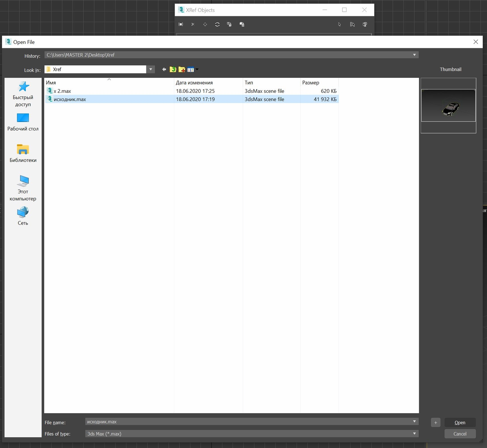
Task: Sort files by Размер column
Action: click(319, 83)
